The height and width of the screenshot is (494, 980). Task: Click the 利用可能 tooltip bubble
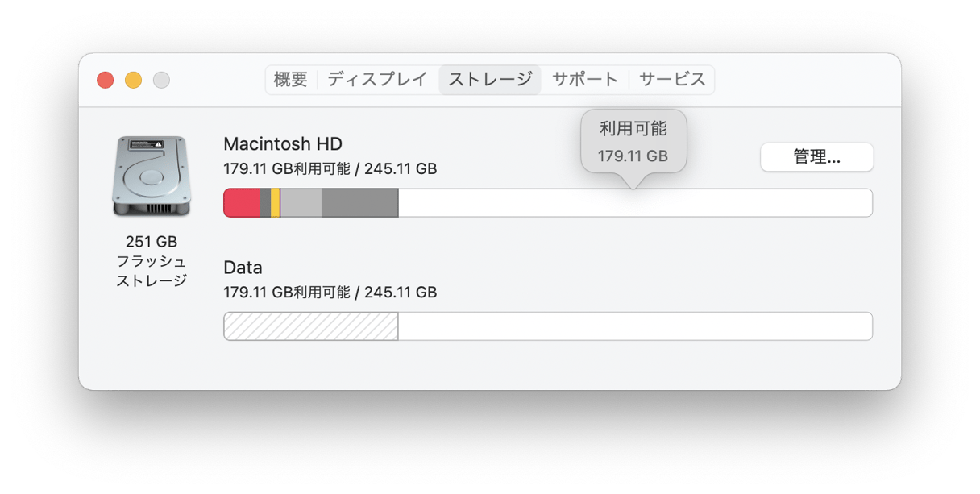[633, 142]
